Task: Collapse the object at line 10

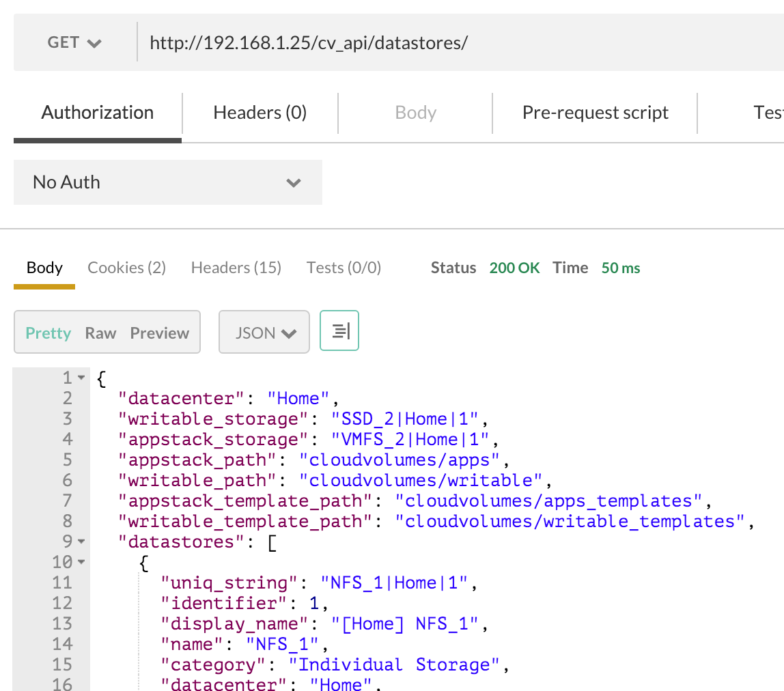Action: click(81, 562)
